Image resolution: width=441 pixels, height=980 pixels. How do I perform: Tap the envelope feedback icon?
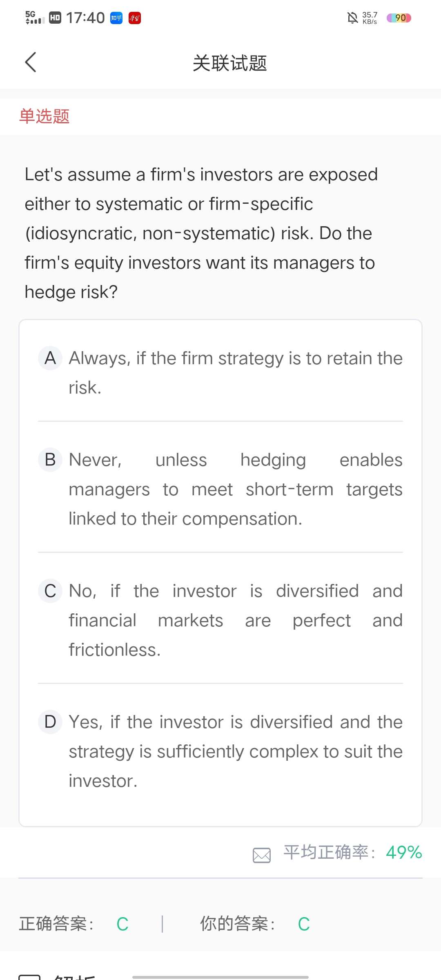pos(262,855)
